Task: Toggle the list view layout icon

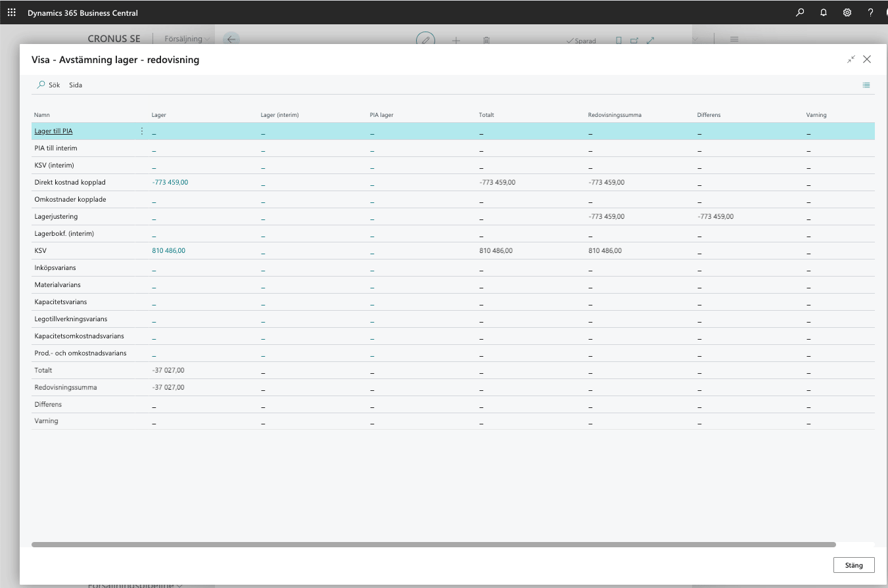Action: pos(866,85)
